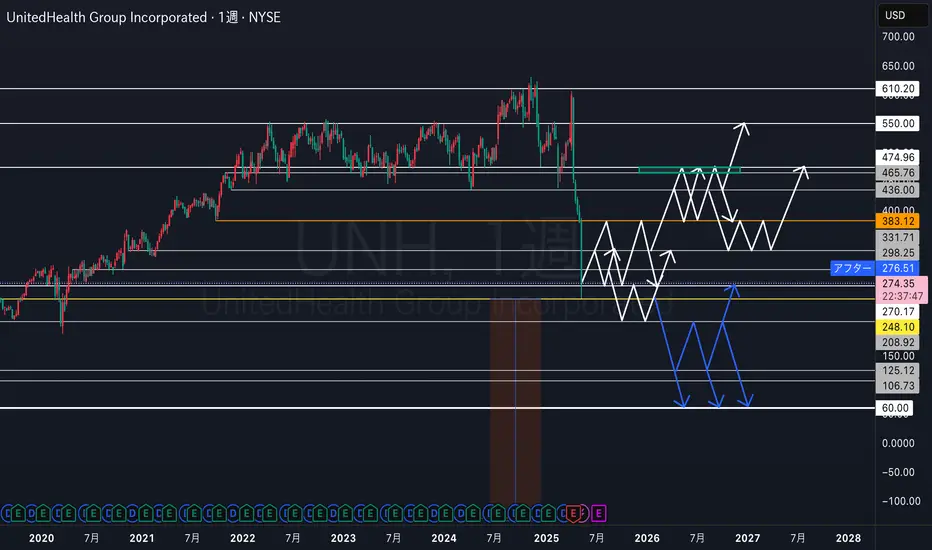Click the 2020 label on time axis
This screenshot has height=550, width=932.
42,538
